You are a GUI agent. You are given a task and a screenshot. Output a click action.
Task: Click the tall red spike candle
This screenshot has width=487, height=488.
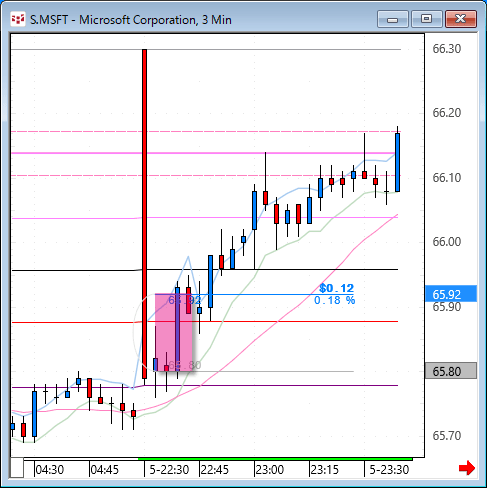coord(144,213)
